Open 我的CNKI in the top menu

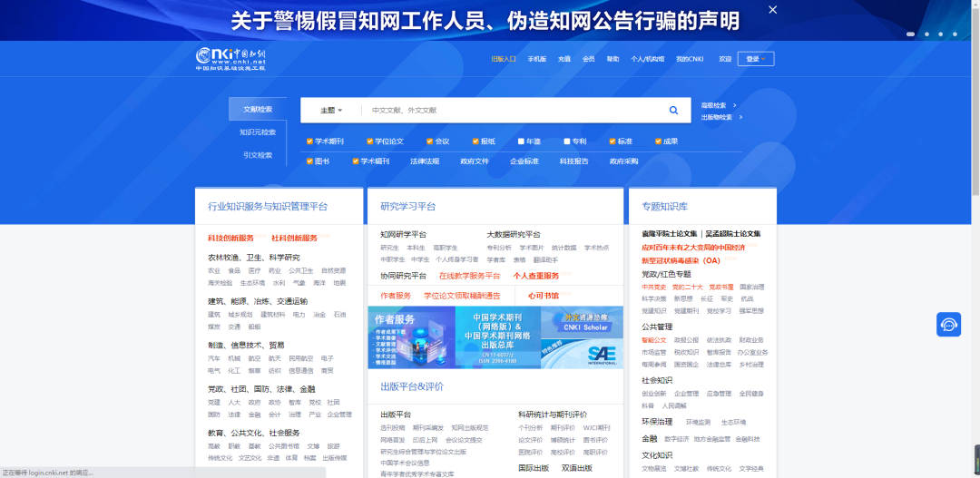pyautogui.click(x=690, y=59)
